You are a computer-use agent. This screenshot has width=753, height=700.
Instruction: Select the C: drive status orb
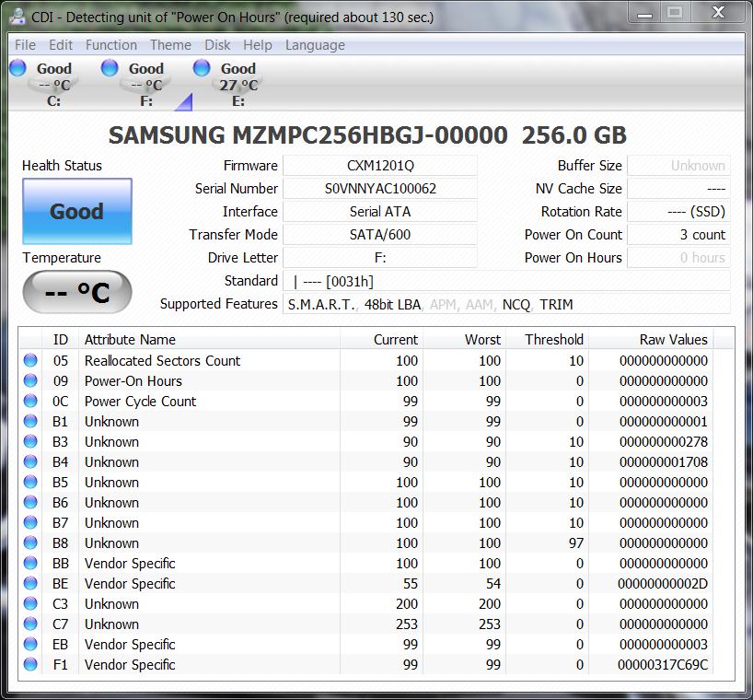pos(18,67)
